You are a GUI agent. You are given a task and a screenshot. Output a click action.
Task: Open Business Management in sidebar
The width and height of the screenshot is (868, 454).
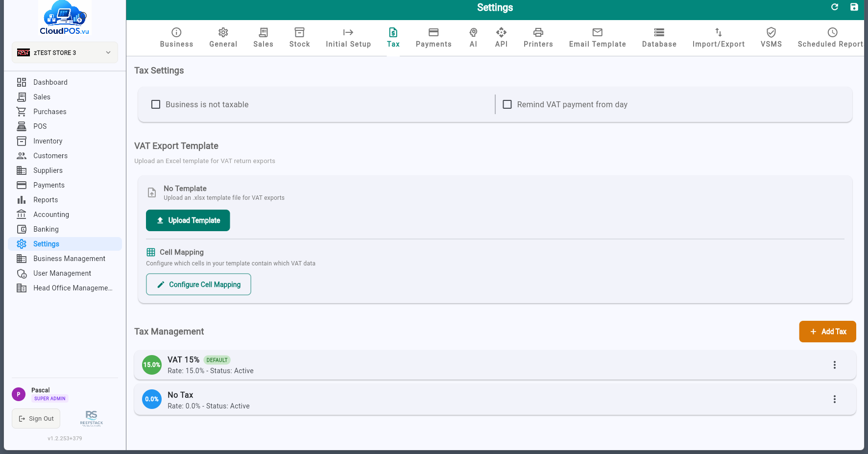pyautogui.click(x=65, y=259)
